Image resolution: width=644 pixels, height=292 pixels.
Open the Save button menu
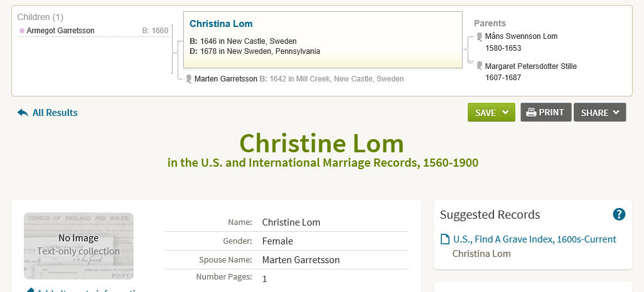point(491,112)
